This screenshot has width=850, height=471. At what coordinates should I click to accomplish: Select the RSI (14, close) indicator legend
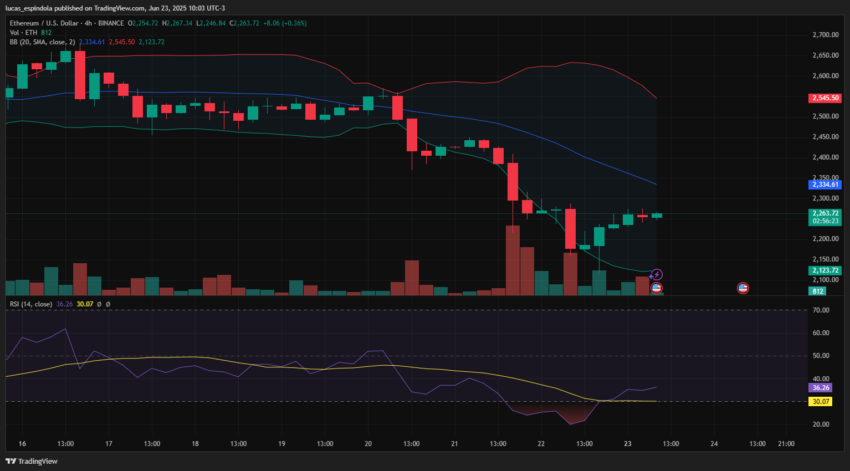31,304
